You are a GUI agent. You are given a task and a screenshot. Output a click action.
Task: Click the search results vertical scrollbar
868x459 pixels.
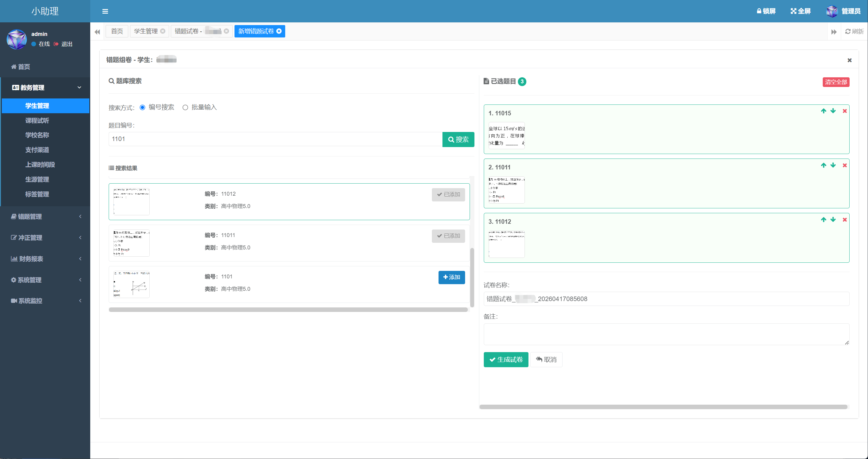[x=472, y=278]
